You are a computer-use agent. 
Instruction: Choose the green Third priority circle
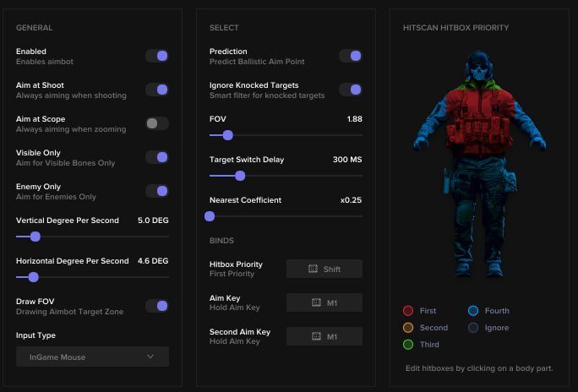(x=408, y=345)
